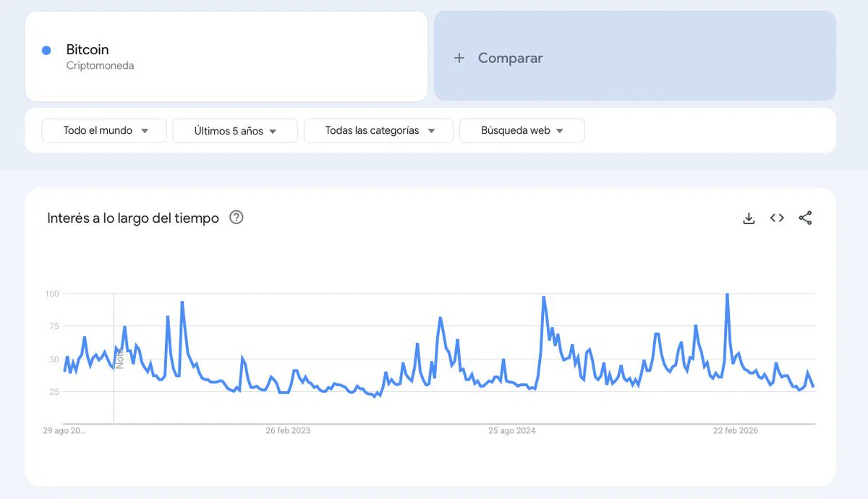This screenshot has height=499, width=868.
Task: Open the Todo el mundo region dropdown
Action: [104, 131]
